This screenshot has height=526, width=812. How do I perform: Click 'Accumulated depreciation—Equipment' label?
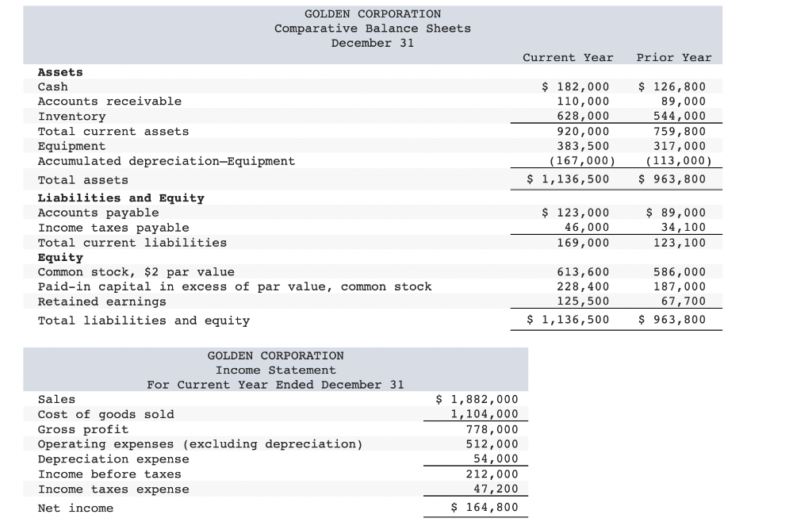[167, 161]
